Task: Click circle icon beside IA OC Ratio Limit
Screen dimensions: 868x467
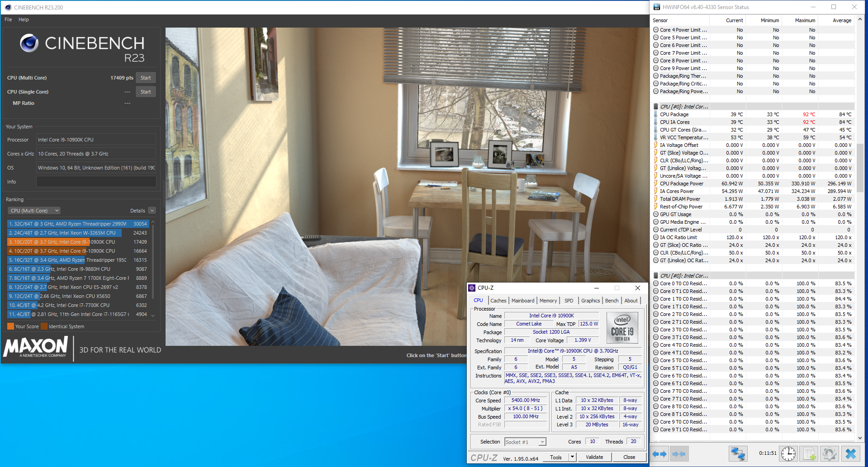Action: click(656, 237)
